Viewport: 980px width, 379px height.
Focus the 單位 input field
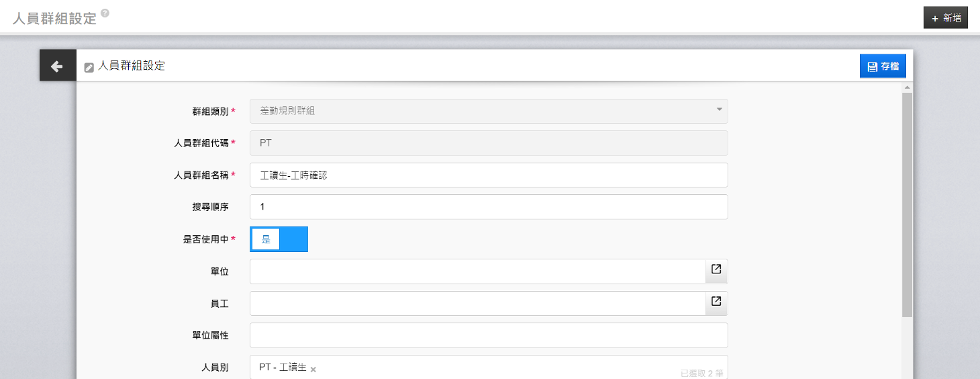[x=477, y=271]
